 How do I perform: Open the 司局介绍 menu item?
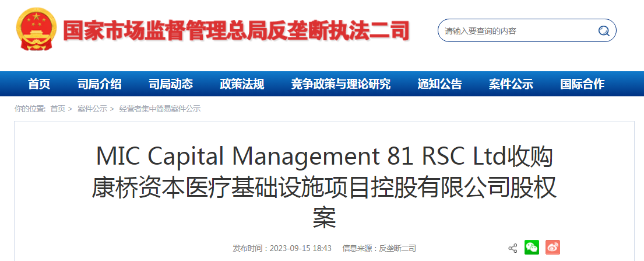(100, 84)
